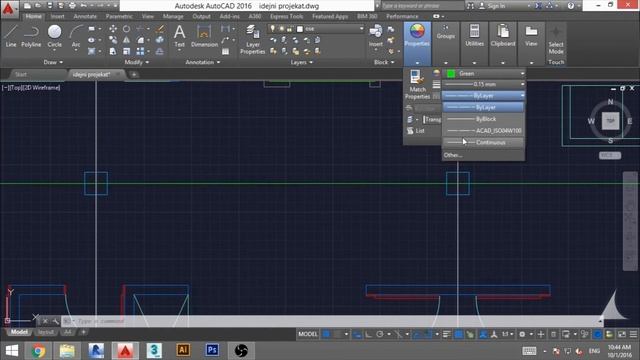The height and width of the screenshot is (360, 640).
Task: Open the annotation scale 1:1 dropdown
Action: click(x=507, y=334)
